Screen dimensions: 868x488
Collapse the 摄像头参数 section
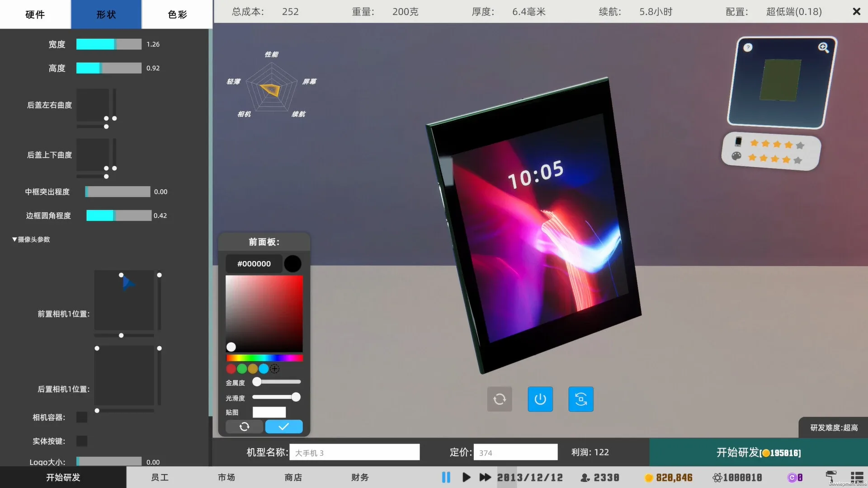pyautogui.click(x=31, y=239)
